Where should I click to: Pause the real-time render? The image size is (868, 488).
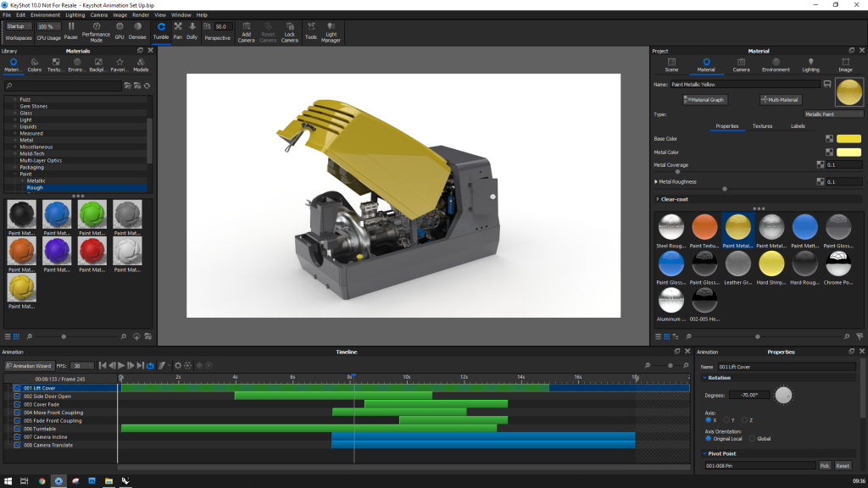click(71, 31)
